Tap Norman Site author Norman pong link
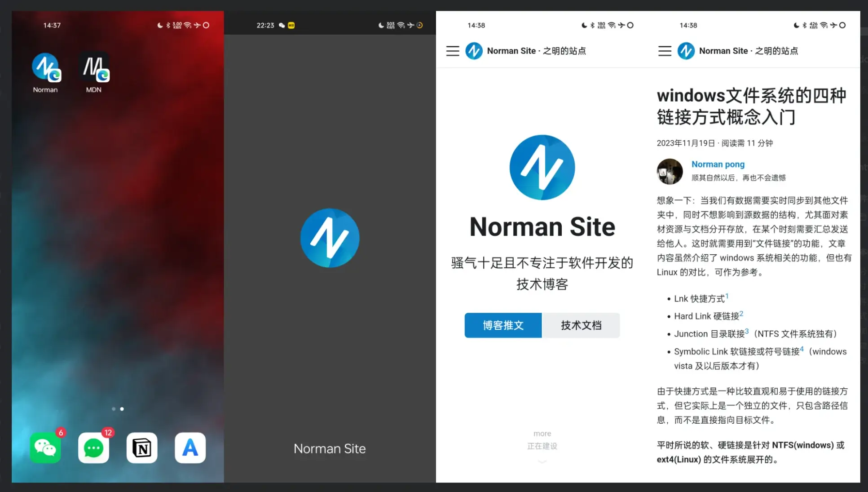 coord(718,164)
